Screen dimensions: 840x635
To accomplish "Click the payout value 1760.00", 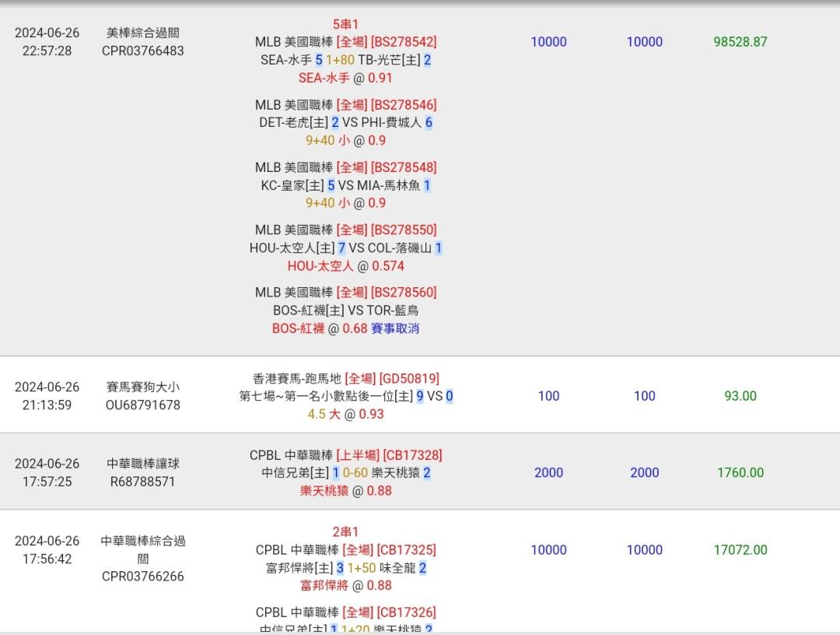I will (x=740, y=472).
